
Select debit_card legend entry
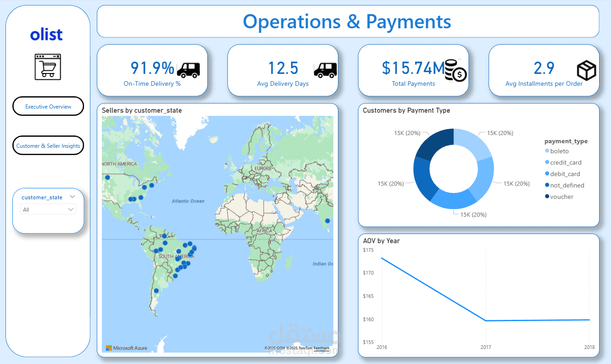(x=565, y=174)
